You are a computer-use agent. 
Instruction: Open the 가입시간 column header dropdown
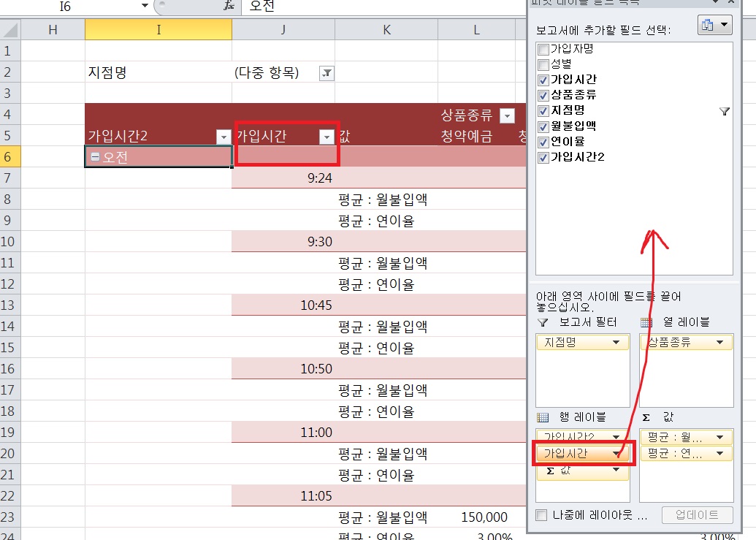pos(327,137)
